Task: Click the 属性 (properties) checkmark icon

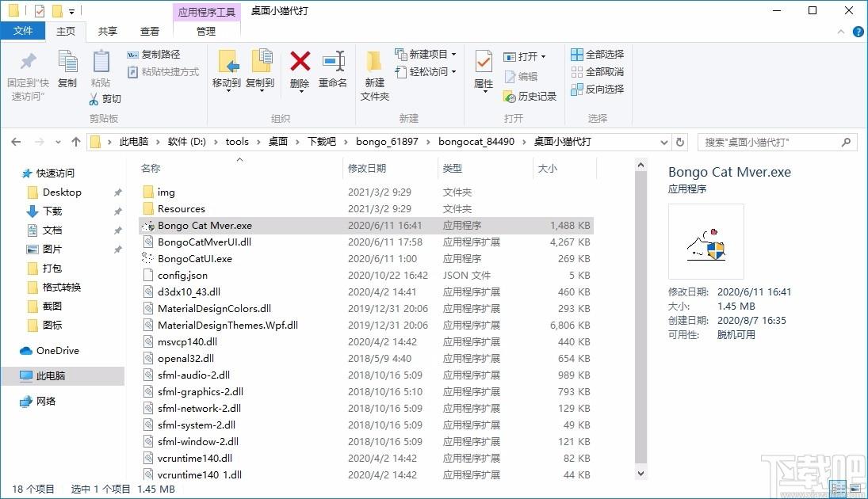Action: [484, 62]
